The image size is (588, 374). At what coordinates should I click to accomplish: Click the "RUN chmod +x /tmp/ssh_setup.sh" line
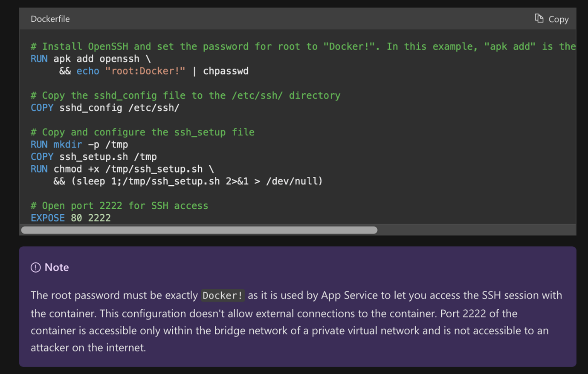122,169
